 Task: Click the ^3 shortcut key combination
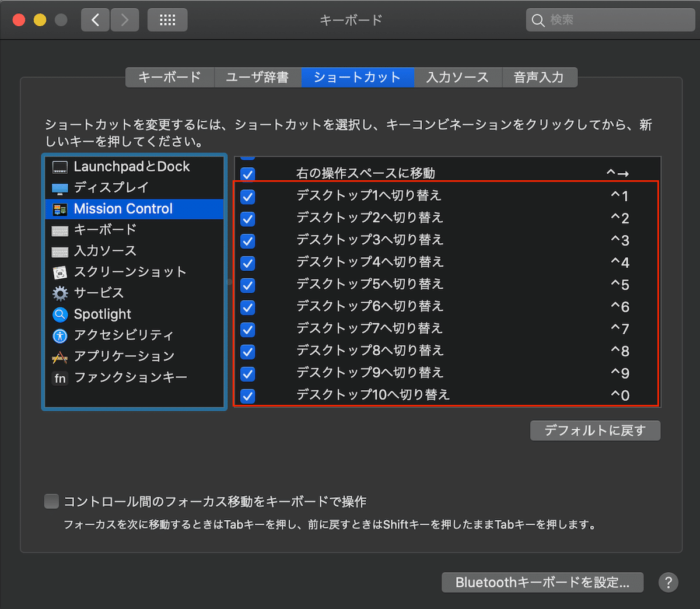[619, 240]
